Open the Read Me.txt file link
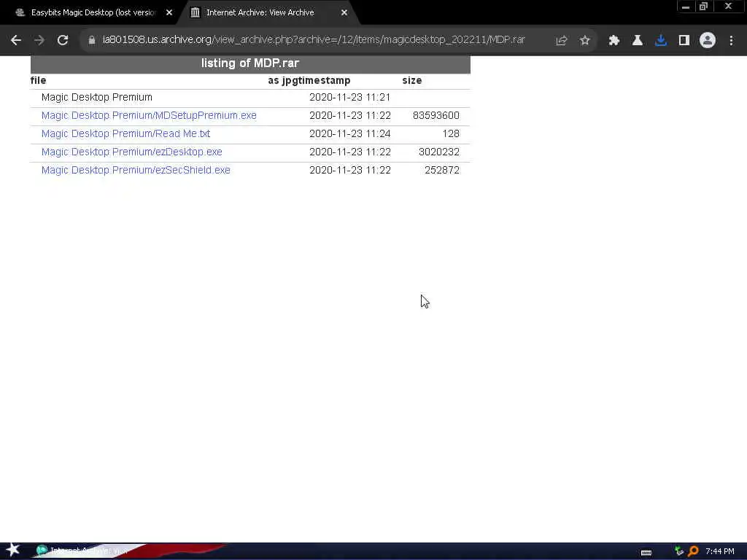The image size is (747, 560). [125, 134]
